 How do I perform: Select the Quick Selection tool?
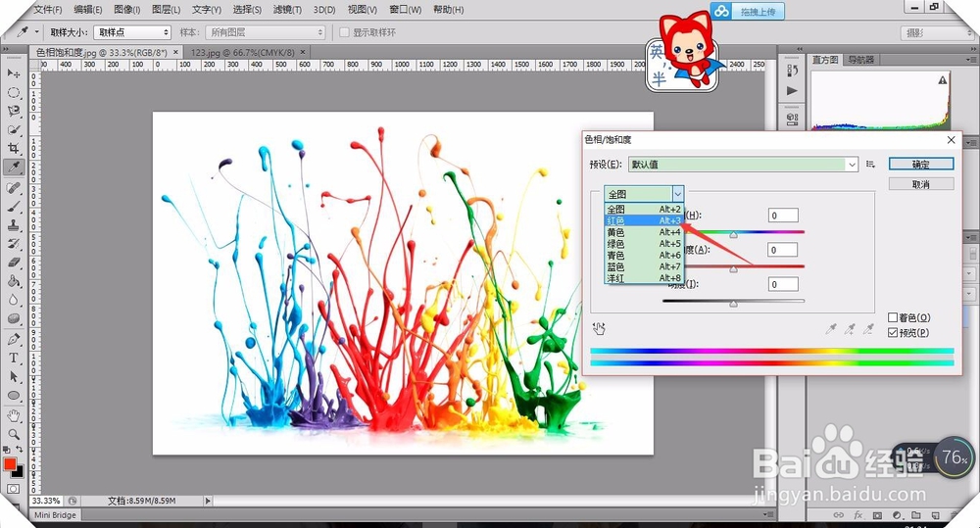point(13,130)
